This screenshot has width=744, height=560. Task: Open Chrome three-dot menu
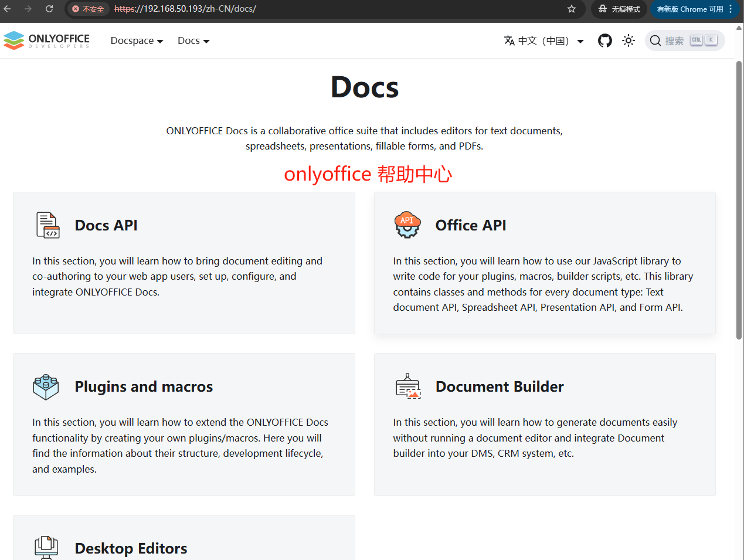(731, 9)
